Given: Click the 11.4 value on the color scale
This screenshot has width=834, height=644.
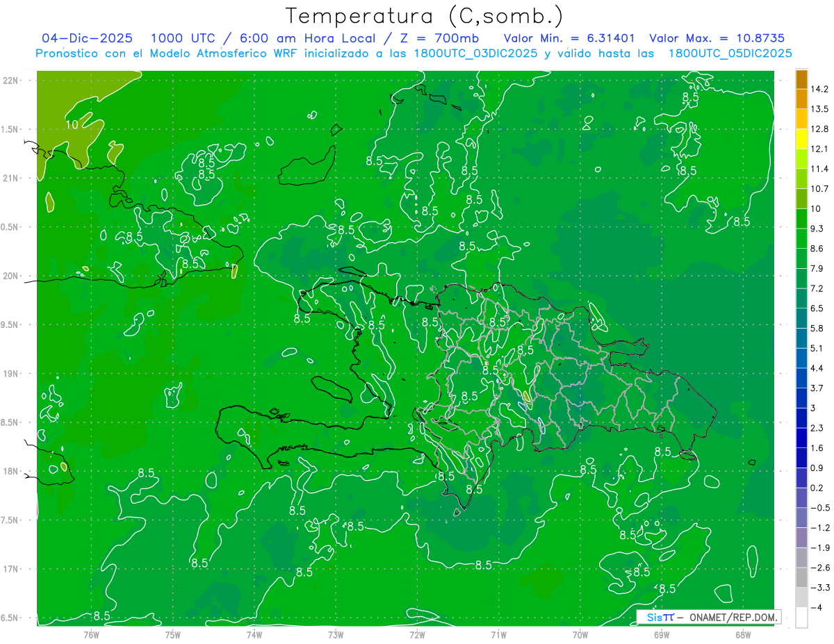Looking at the screenshot, I should (819, 168).
